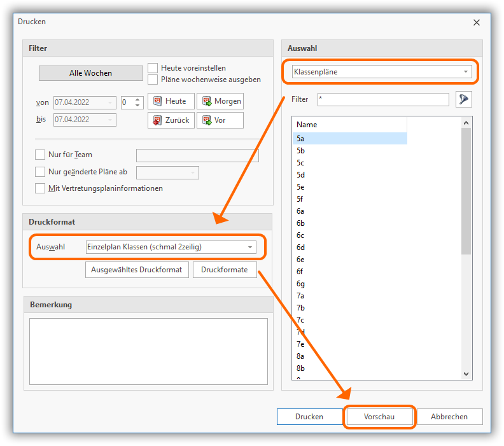Screen dimensions: 504x446
Task: Apply the filter using the funnel icon
Action: click(x=464, y=99)
